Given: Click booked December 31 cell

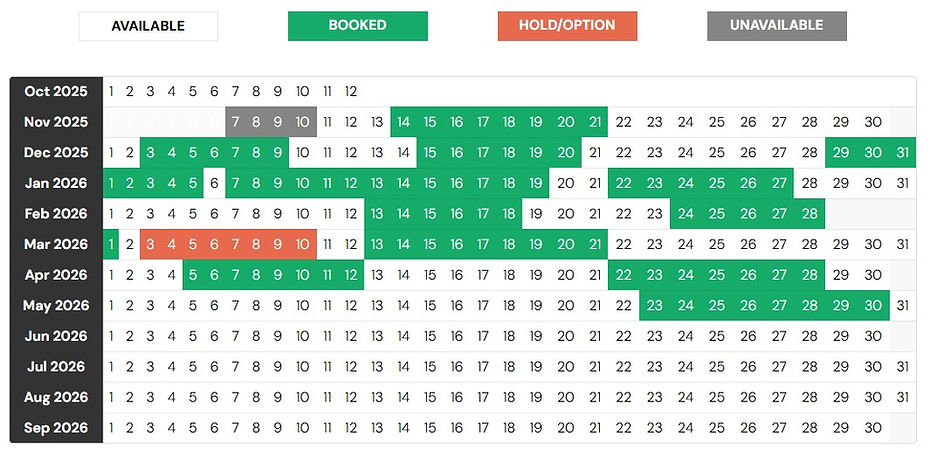Looking at the screenshot, I should pos(903,153).
